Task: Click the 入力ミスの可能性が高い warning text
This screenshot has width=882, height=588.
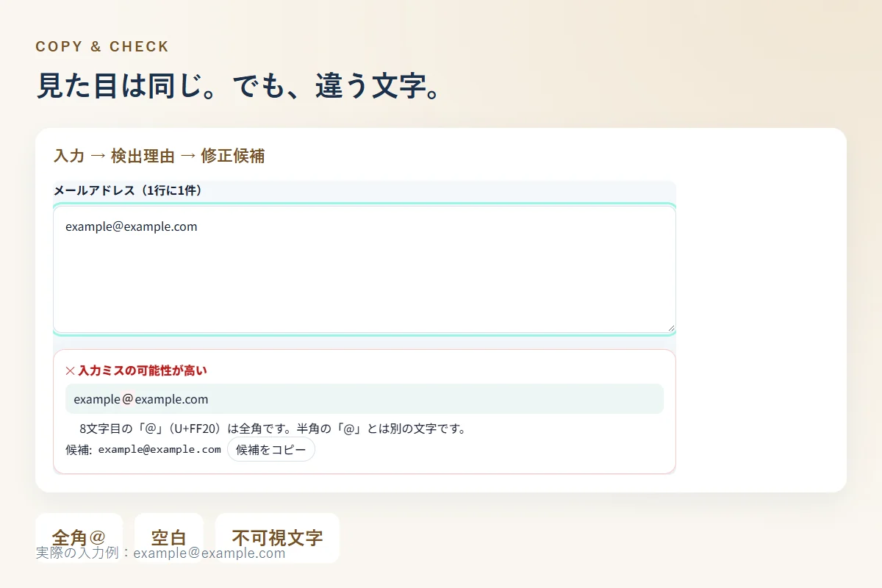Action: (x=143, y=370)
